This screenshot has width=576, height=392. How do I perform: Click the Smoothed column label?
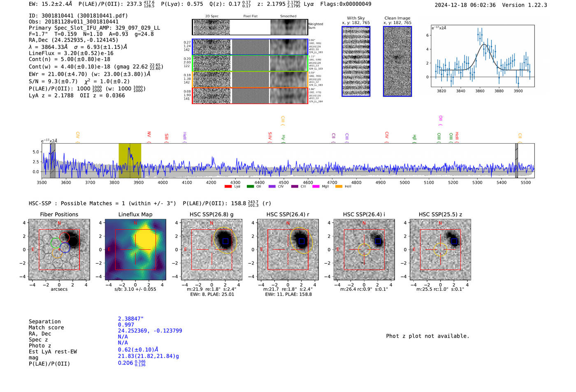click(x=288, y=16)
